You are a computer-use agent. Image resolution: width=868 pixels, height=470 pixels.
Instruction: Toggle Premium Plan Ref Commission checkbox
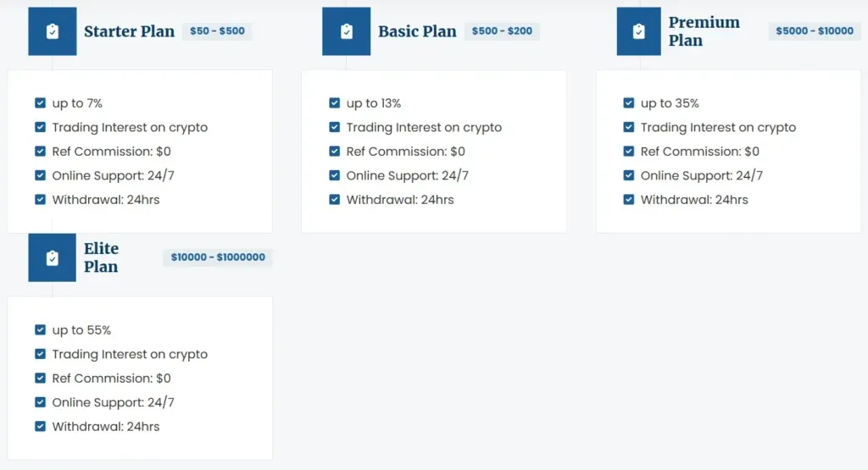point(629,152)
